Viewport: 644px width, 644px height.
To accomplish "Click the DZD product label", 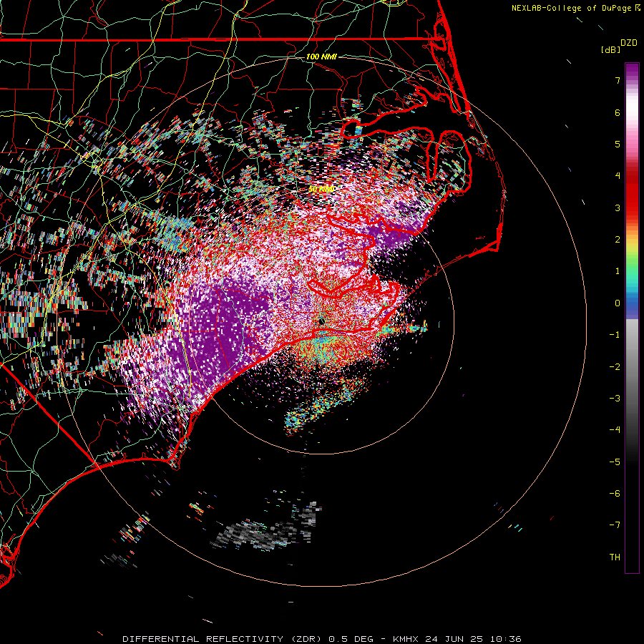I will click(629, 43).
